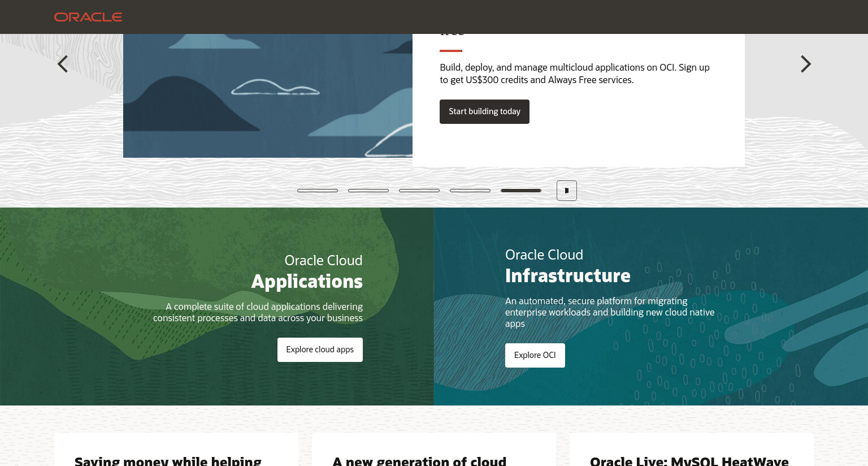Open 'Saving money while helping' card headline
Image resolution: width=868 pixels, height=466 pixels.
click(168, 461)
